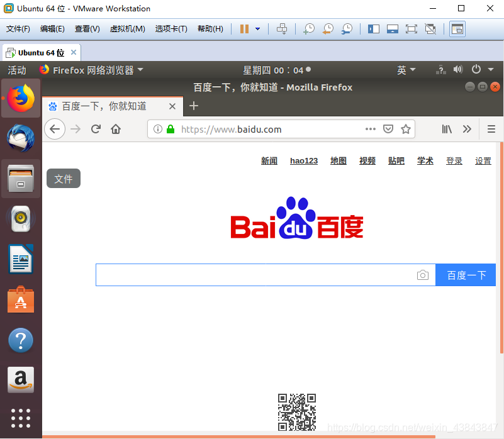Launch Amazon from the dock
Image resolution: width=504 pixels, height=439 pixels.
21,380
